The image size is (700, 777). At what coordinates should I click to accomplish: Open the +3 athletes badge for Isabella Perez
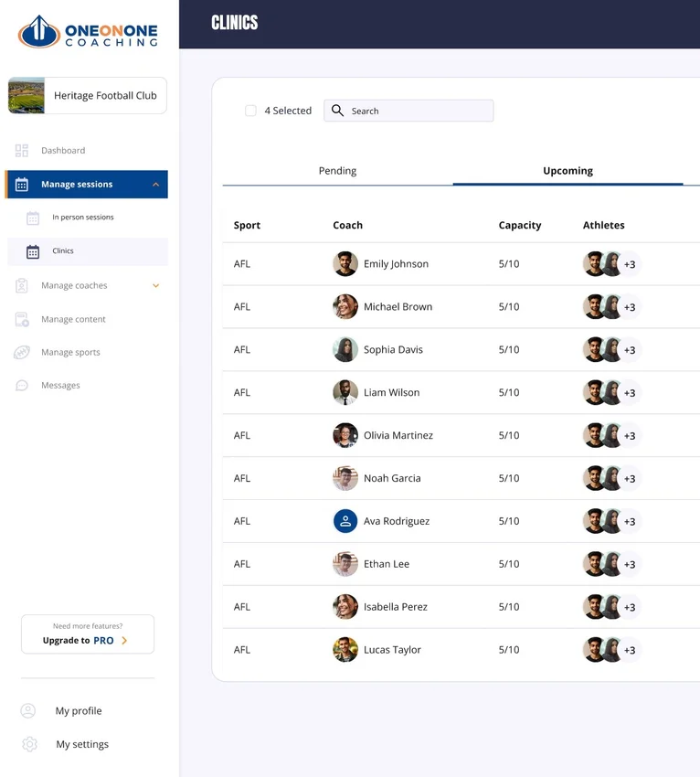[630, 607]
